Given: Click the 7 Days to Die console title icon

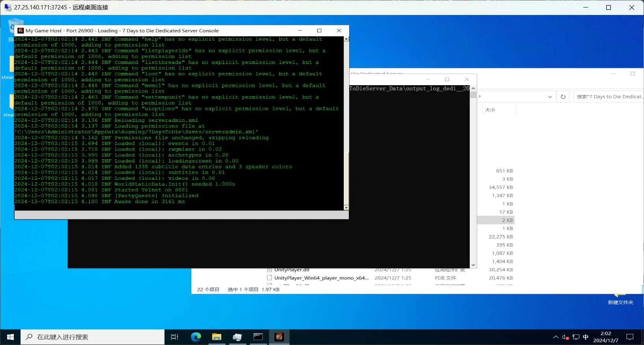Looking at the screenshot, I should coord(20,30).
